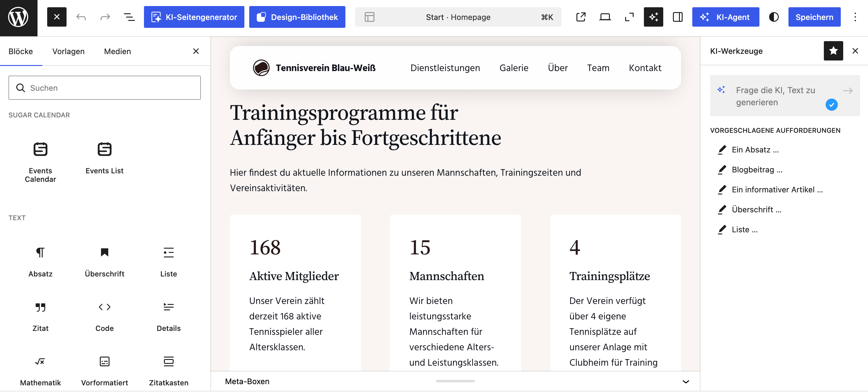This screenshot has height=392, width=868.
Task: Open the Team navigation link
Action: (598, 68)
